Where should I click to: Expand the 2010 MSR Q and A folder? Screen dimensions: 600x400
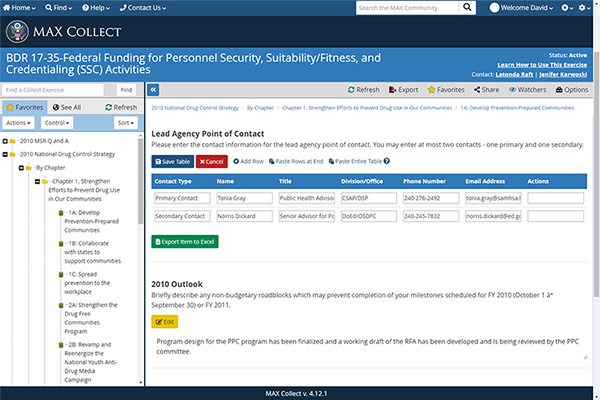coord(6,140)
